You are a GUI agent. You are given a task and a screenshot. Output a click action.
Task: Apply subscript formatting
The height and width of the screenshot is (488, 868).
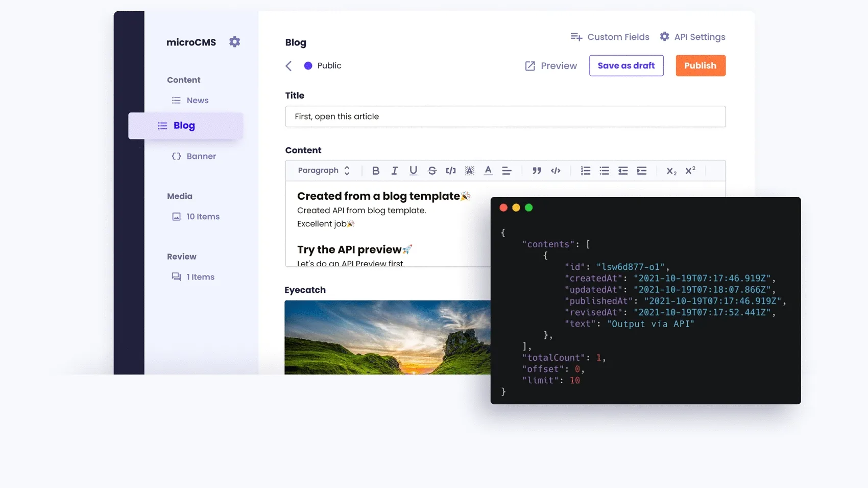(671, 171)
